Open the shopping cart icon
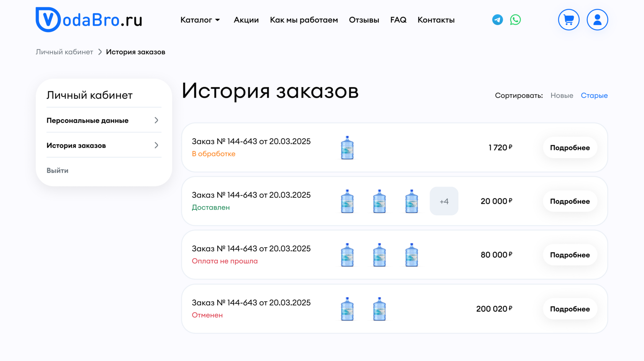This screenshot has height=361, width=644. (568, 20)
